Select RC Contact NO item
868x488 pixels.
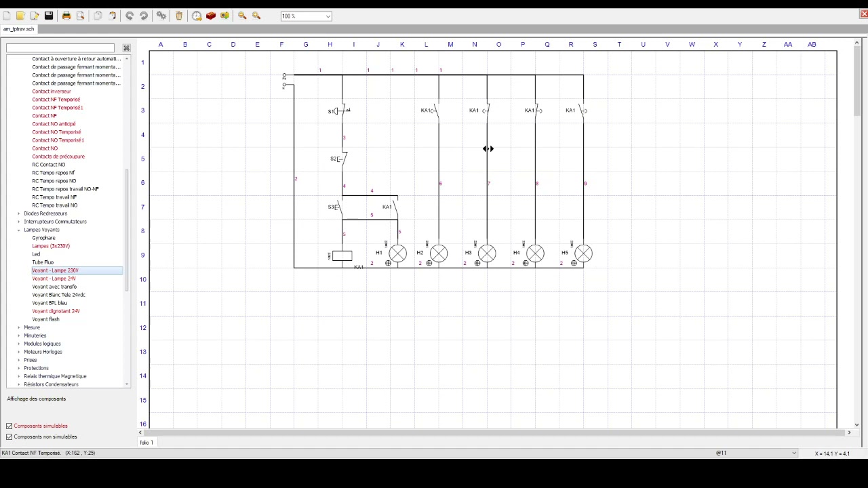(49, 165)
